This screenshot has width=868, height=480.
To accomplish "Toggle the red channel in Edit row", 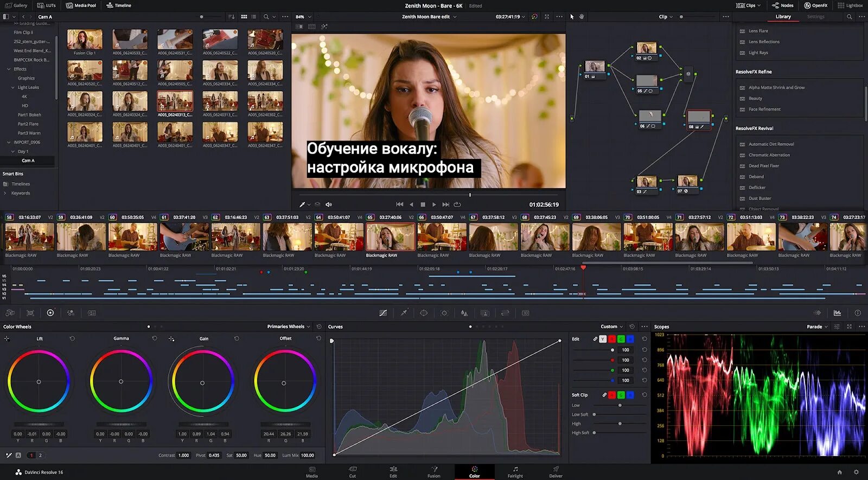I will (x=612, y=339).
